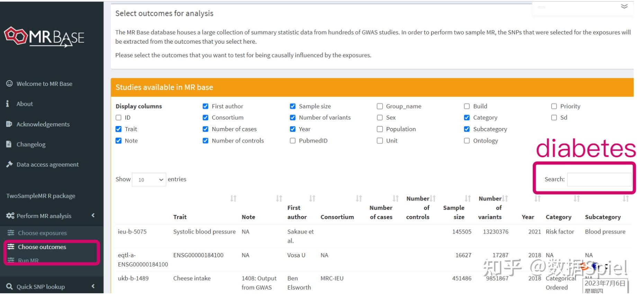Click the smiley icon beside Welcome to MR Base
644x296 pixels.
coord(9,83)
